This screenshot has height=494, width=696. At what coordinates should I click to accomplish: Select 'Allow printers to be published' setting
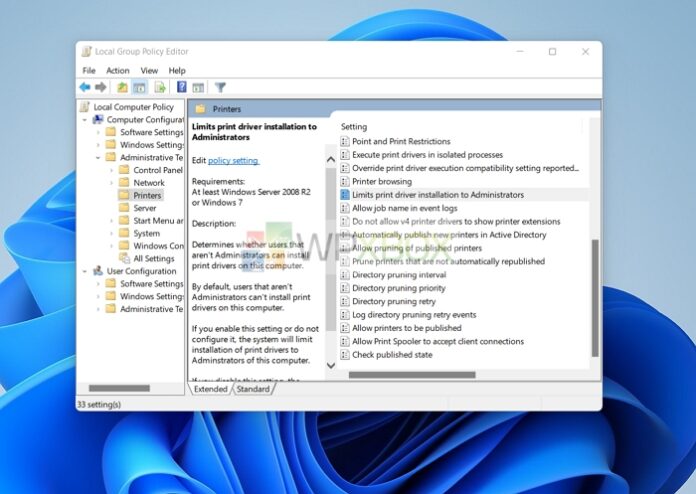coord(407,328)
